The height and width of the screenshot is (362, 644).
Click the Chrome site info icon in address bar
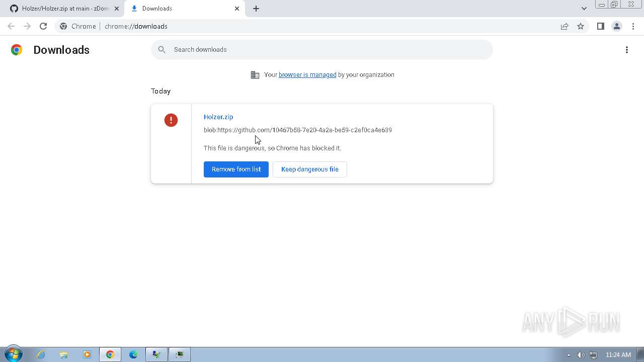pyautogui.click(x=63, y=26)
